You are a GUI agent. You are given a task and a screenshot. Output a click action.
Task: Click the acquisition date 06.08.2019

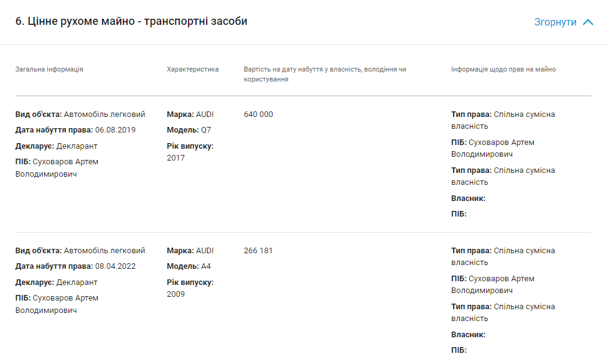pyautogui.click(x=115, y=130)
